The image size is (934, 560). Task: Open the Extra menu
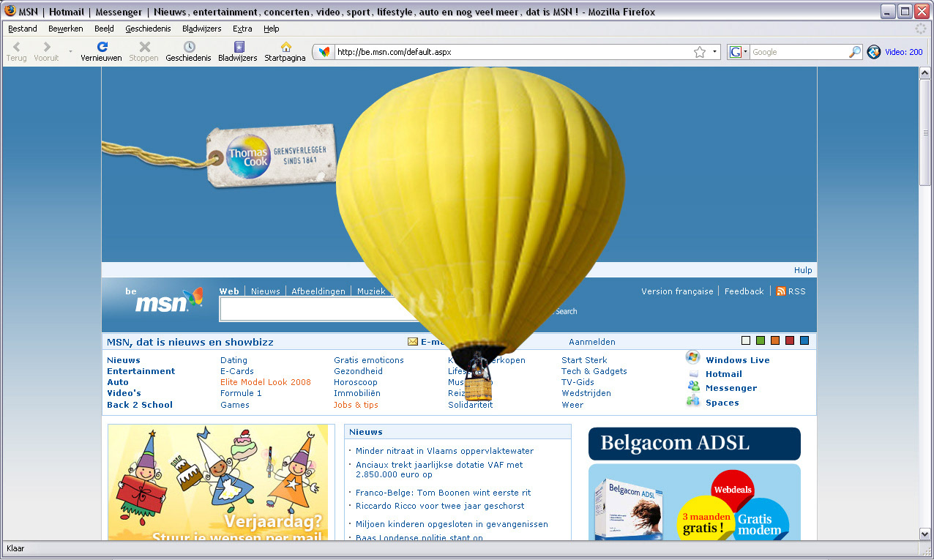[242, 29]
